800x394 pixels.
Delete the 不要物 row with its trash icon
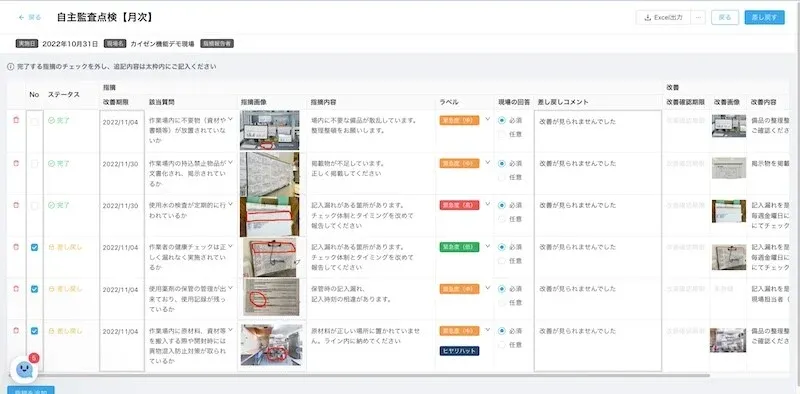[x=16, y=120]
